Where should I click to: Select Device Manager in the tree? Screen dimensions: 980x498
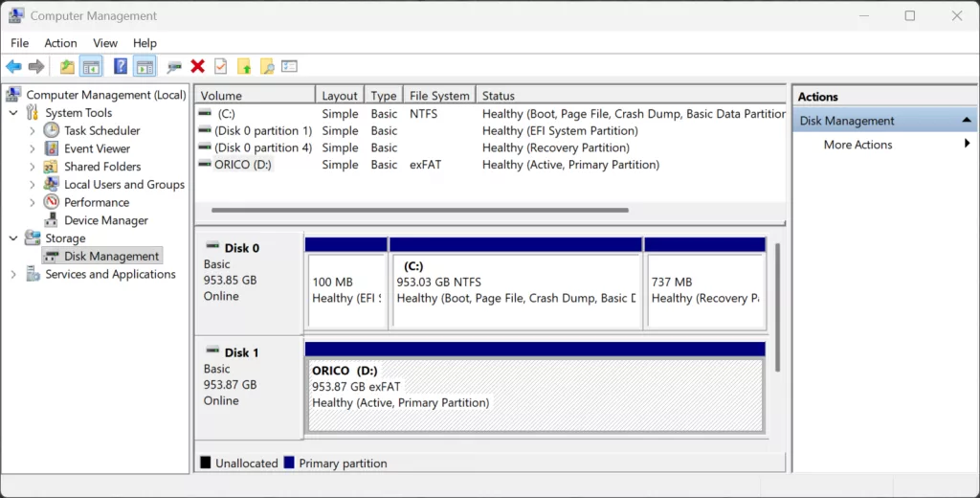(x=105, y=220)
